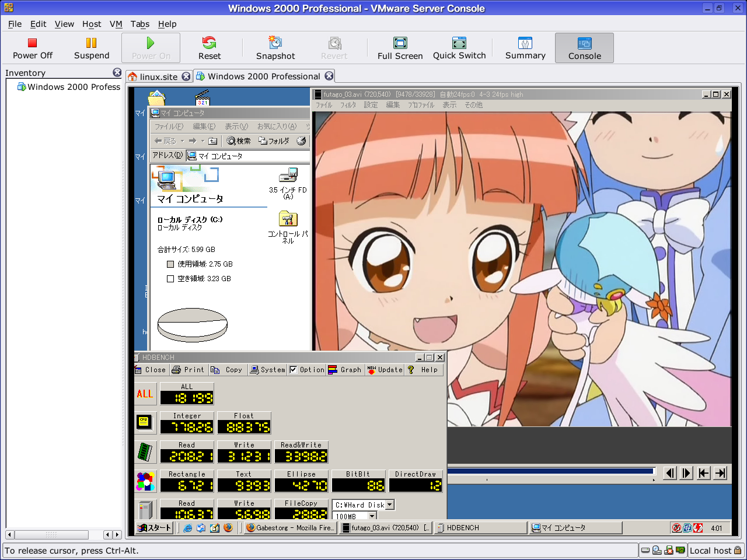
Task: Open HDBENCH Help
Action: 423,370
